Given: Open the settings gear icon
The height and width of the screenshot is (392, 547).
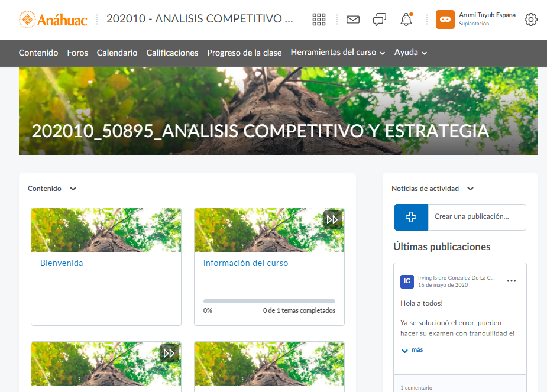Looking at the screenshot, I should (530, 20).
